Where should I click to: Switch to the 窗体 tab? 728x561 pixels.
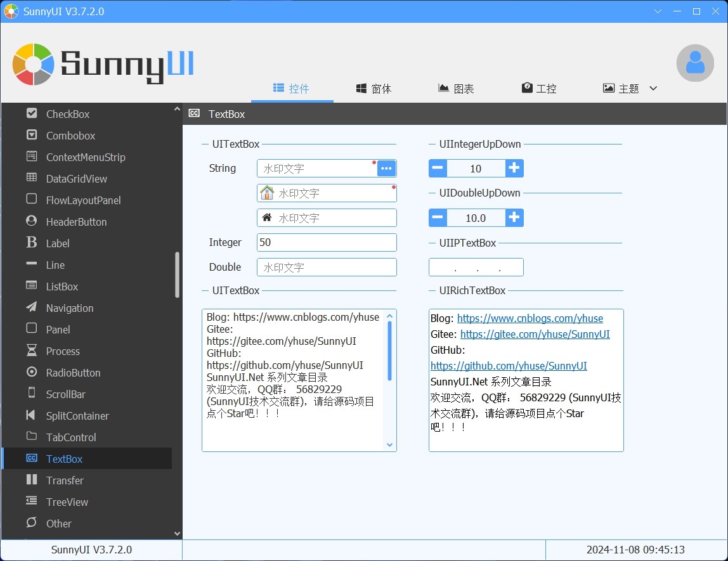(374, 89)
